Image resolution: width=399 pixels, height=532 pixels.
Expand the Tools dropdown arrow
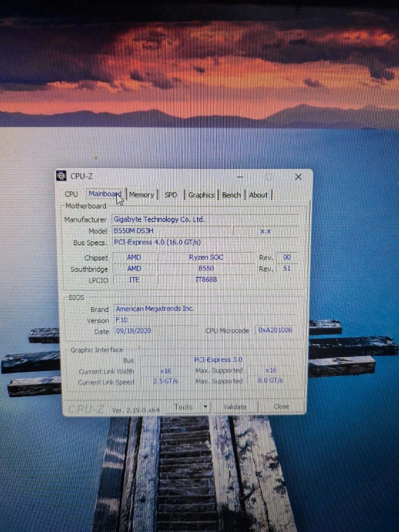point(205,407)
